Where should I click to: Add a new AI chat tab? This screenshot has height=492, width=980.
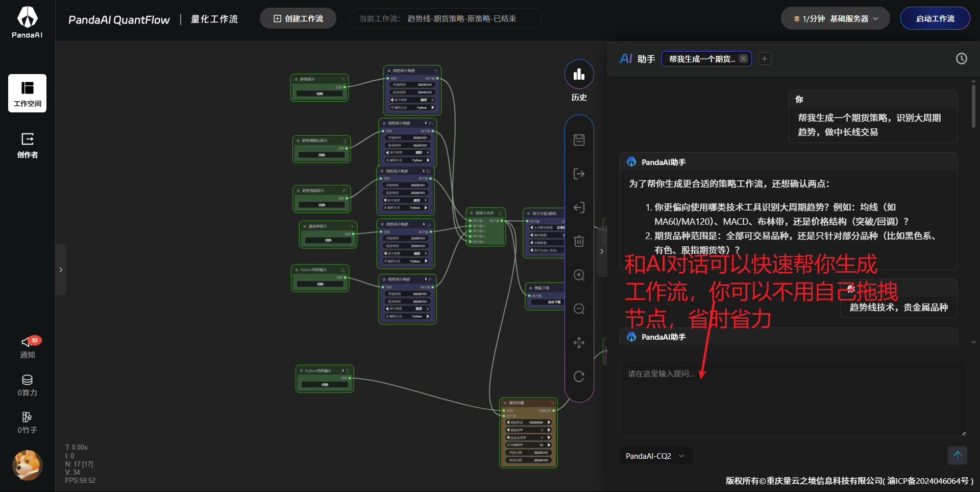(765, 59)
